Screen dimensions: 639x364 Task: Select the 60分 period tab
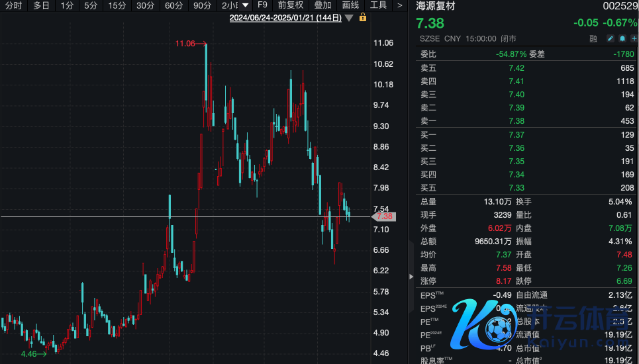coord(174,5)
